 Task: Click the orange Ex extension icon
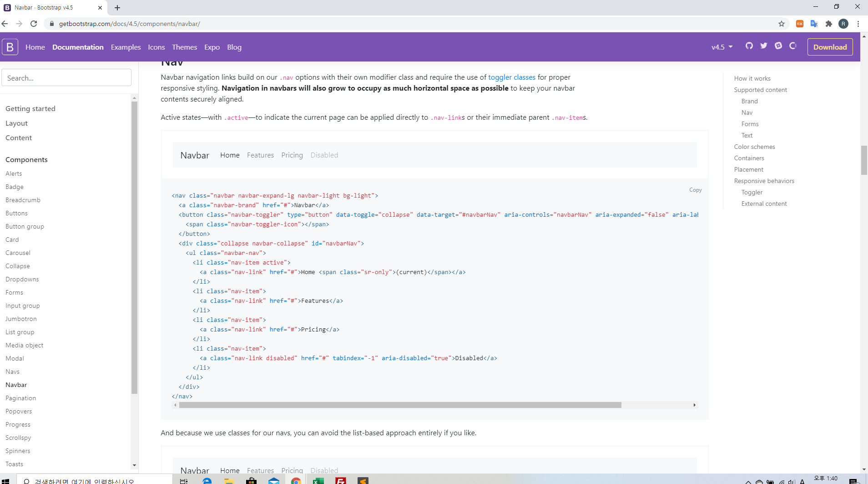pyautogui.click(x=800, y=24)
